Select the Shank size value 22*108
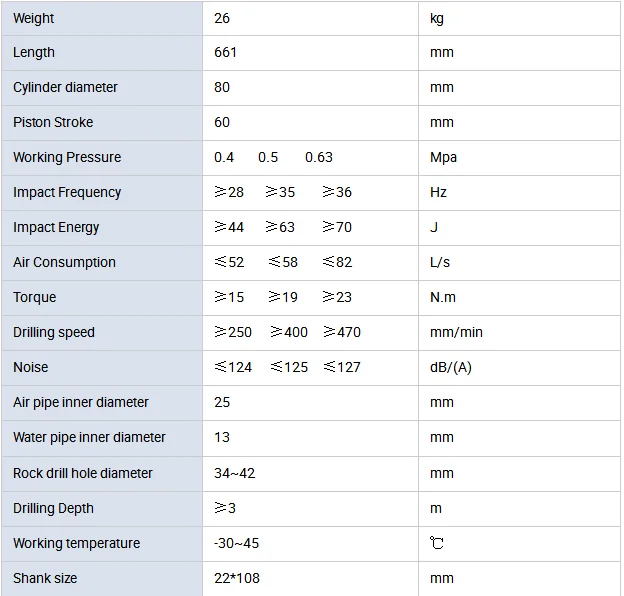 (237, 578)
